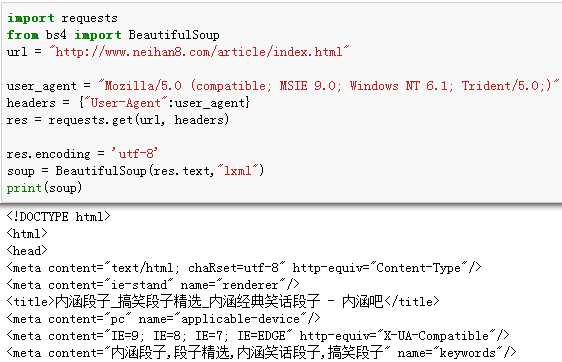Image resolution: width=562 pixels, height=362 pixels.
Task: Click the headers dictionary assignment line
Action: coord(128,103)
